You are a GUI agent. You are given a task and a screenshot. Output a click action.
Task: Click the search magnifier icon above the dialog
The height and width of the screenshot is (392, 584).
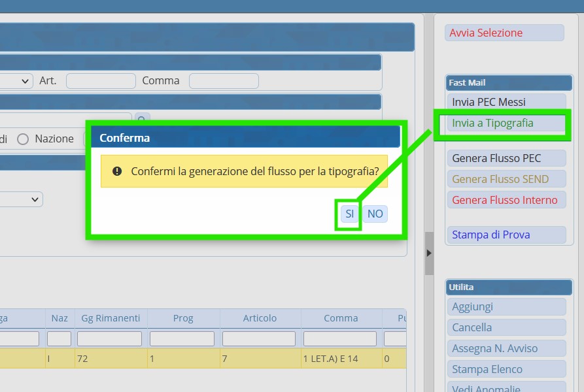tap(142, 119)
